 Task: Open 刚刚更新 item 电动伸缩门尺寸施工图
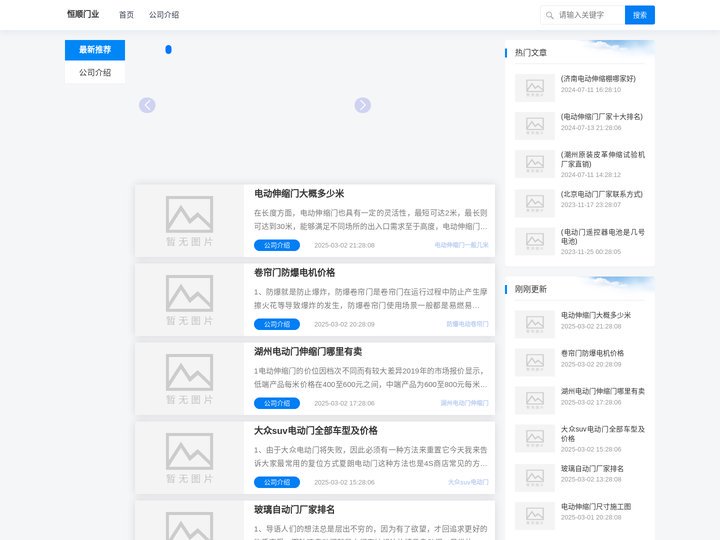[x=596, y=506]
